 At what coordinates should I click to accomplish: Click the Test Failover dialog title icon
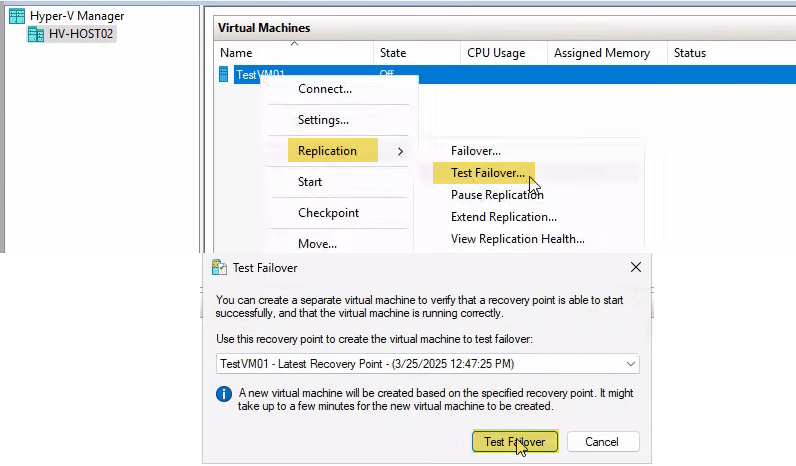(219, 268)
